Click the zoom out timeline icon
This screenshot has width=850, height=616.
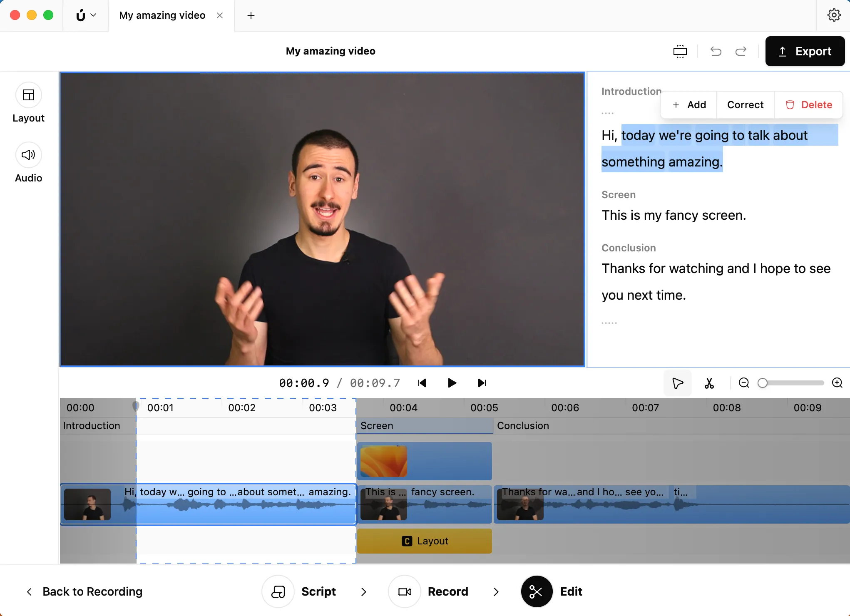744,383
